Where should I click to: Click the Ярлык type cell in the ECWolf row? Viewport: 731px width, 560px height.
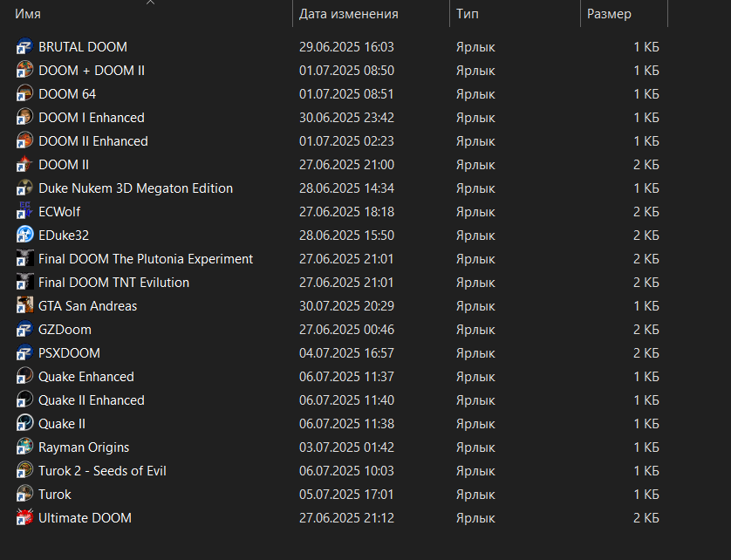point(475,212)
